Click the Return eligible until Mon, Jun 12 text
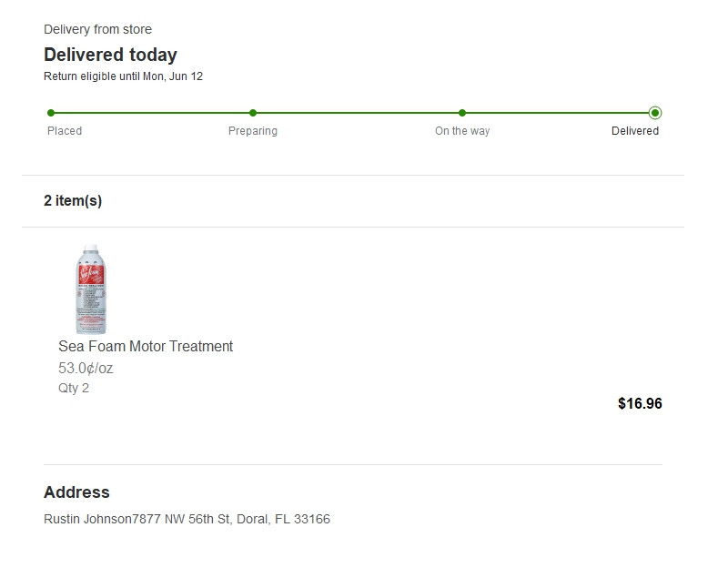 [123, 76]
